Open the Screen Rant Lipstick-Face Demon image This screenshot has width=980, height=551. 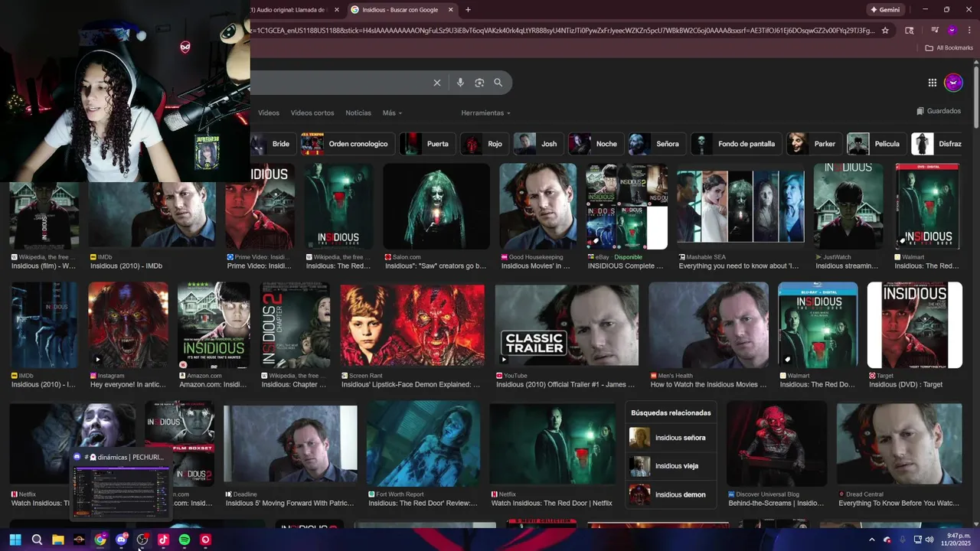pos(413,326)
